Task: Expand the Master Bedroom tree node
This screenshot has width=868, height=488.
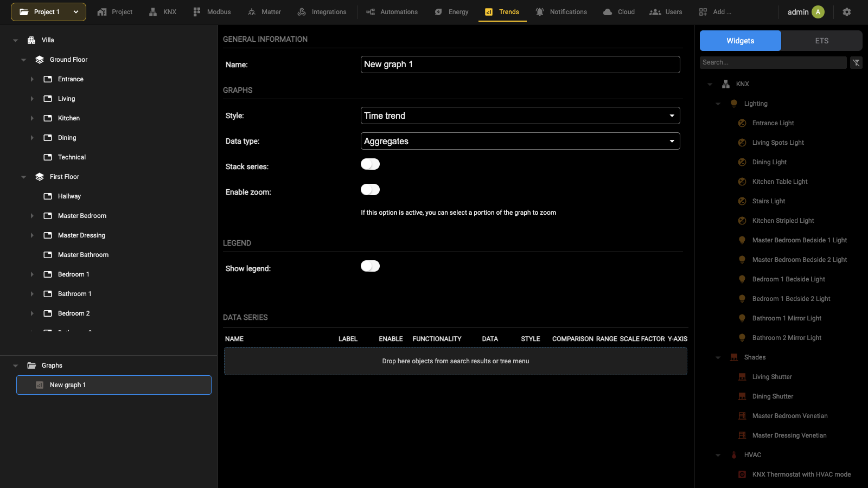Action: (32, 216)
